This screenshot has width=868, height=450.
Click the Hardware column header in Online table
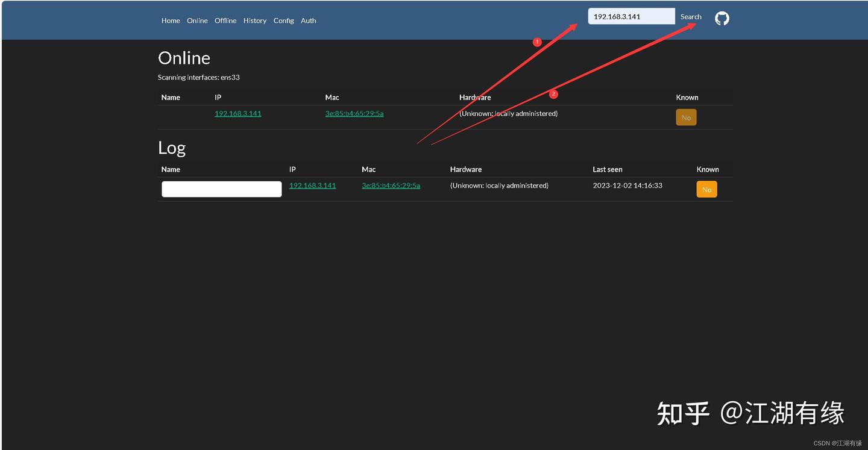475,97
